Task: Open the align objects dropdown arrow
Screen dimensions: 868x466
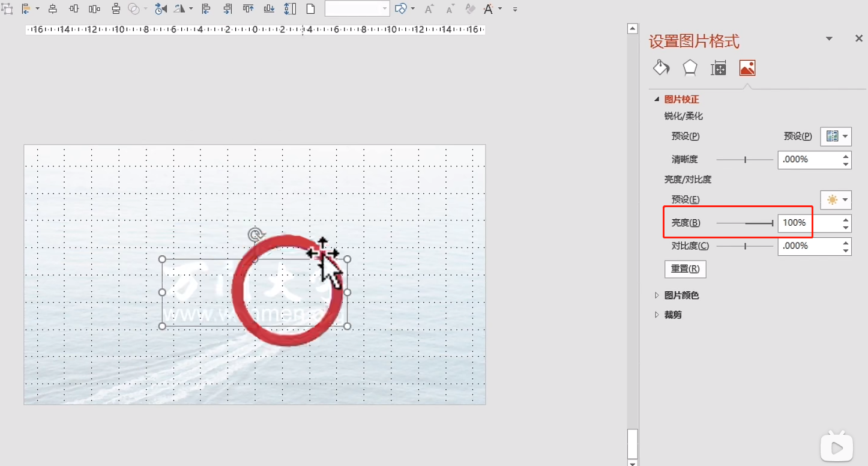Action: [x=37, y=9]
